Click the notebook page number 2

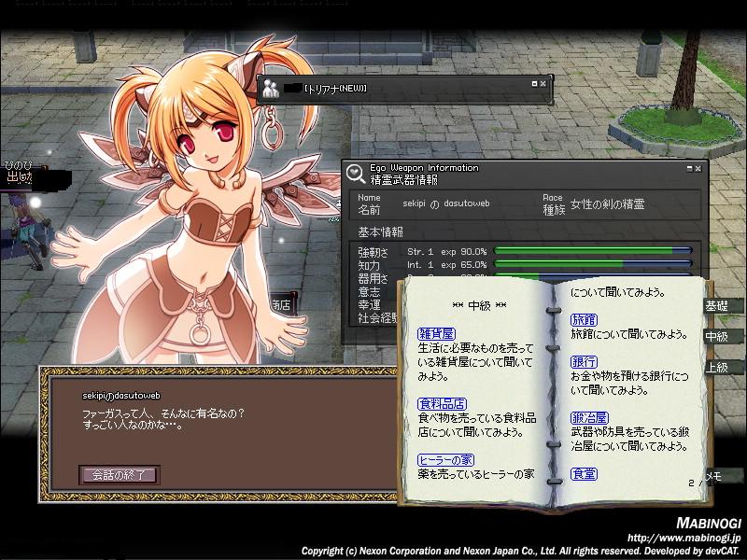pos(691,483)
